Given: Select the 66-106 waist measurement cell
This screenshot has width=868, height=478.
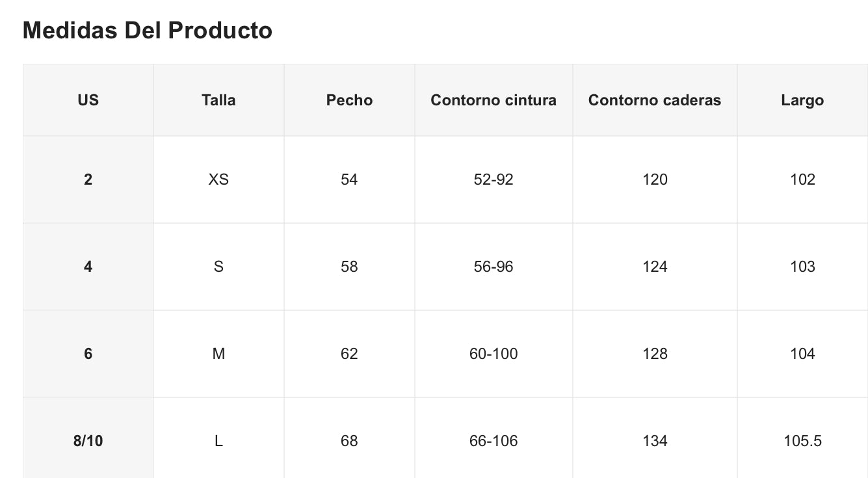Looking at the screenshot, I should (x=493, y=441).
